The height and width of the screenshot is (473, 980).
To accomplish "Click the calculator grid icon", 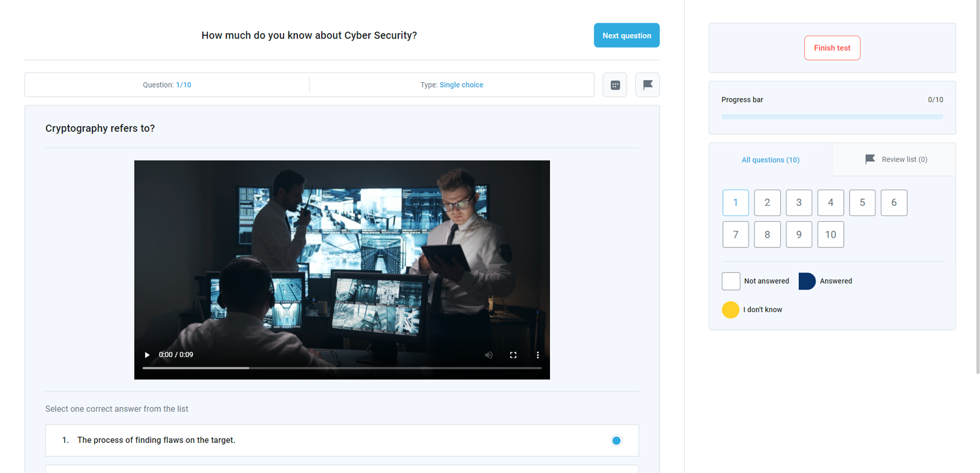I will point(615,85).
